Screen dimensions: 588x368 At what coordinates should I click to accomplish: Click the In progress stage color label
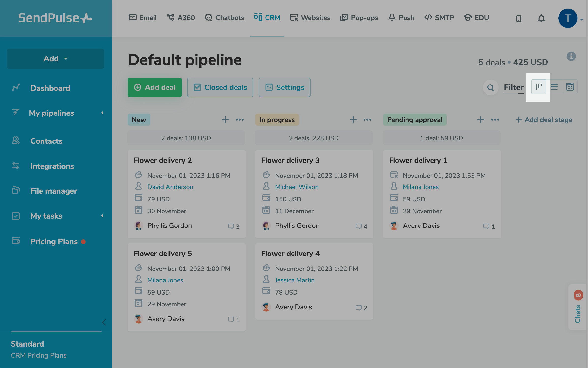(x=277, y=120)
